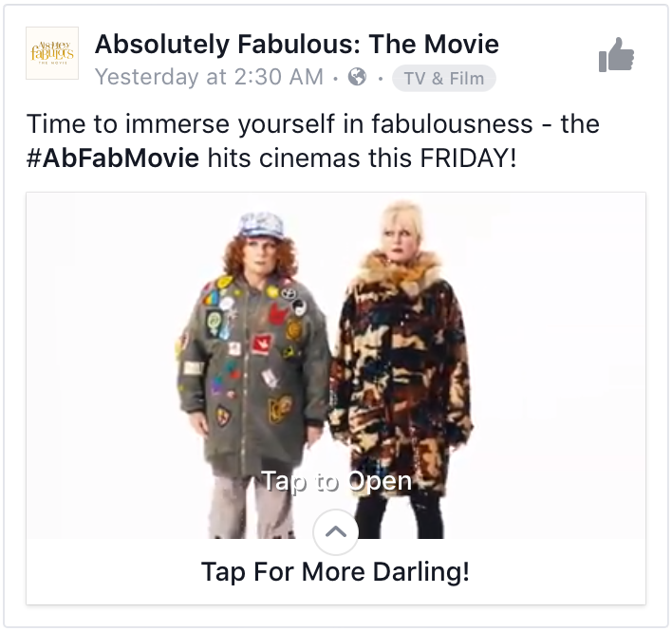Click the public globe privacy icon
This screenshot has height=631, width=672.
(358, 77)
